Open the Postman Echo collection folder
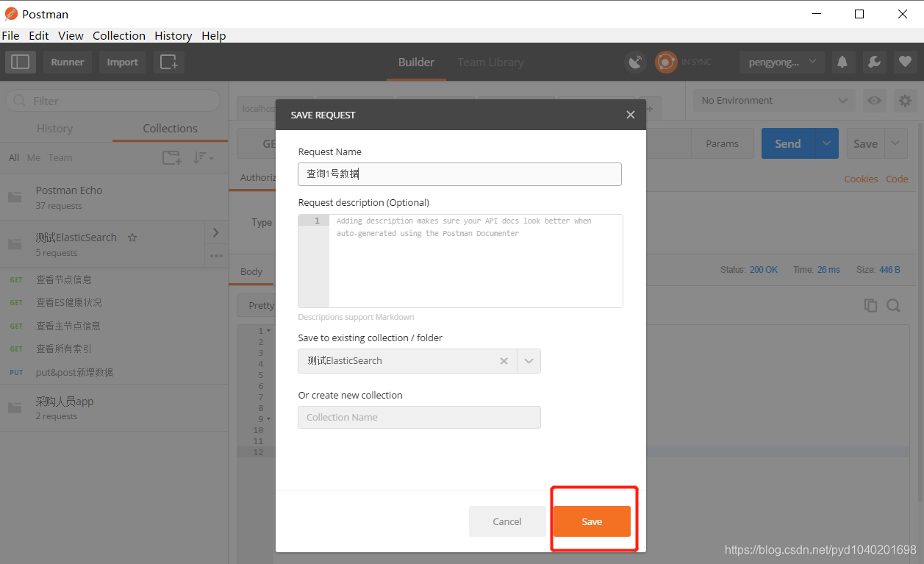Screen dimensions: 924x564 tap(114, 197)
